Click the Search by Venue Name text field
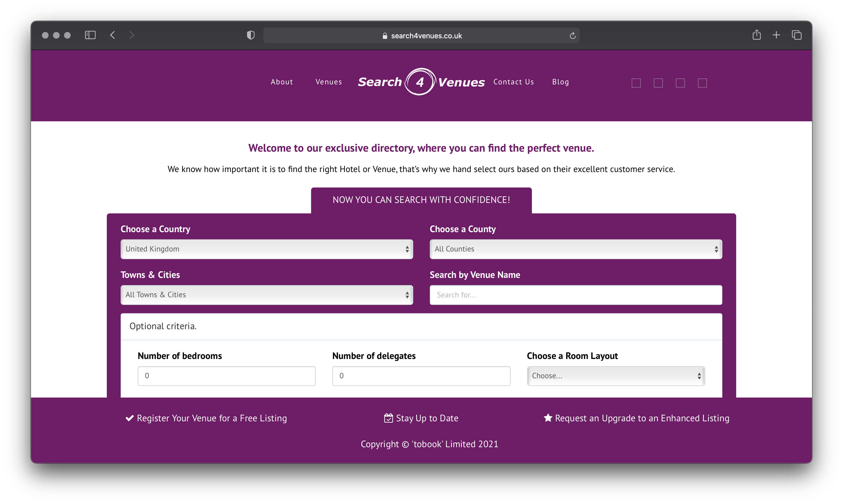 [x=576, y=295]
